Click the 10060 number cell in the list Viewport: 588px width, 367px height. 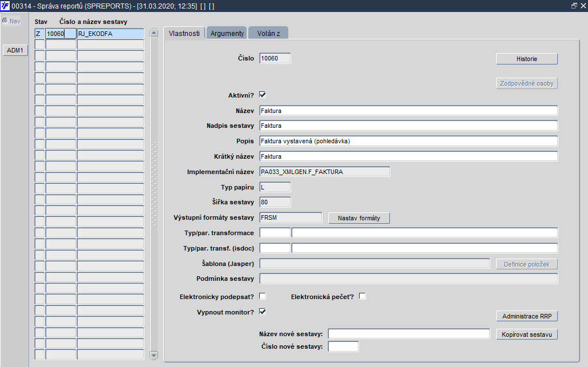tap(61, 34)
